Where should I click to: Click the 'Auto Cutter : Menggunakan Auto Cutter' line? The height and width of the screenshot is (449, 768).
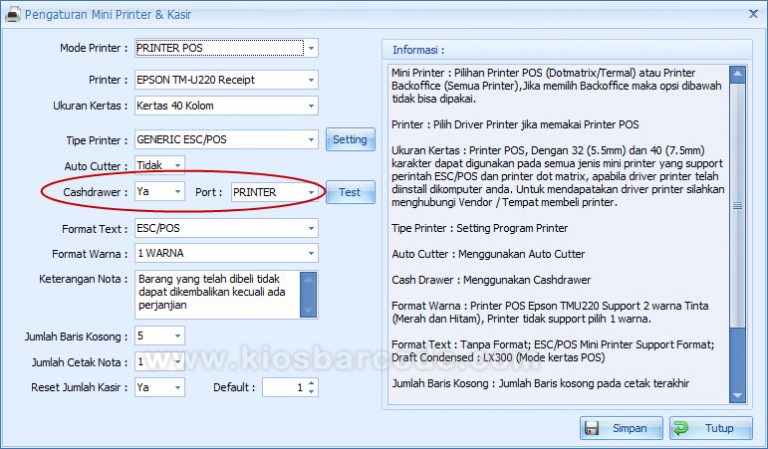coord(488,254)
